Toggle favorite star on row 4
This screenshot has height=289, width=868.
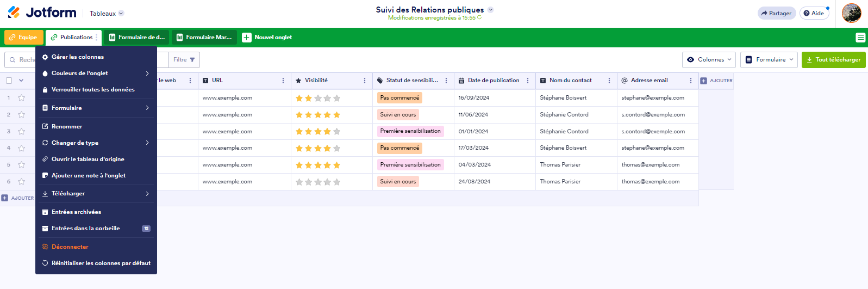coord(22,148)
